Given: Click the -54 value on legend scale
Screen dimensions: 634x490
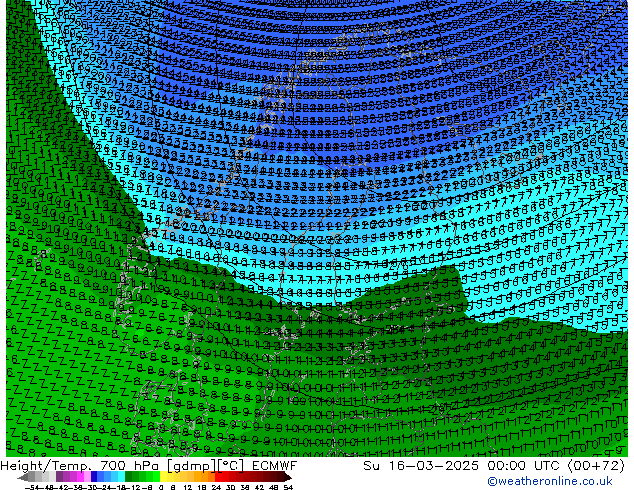Looking at the screenshot, I should tap(32, 487).
